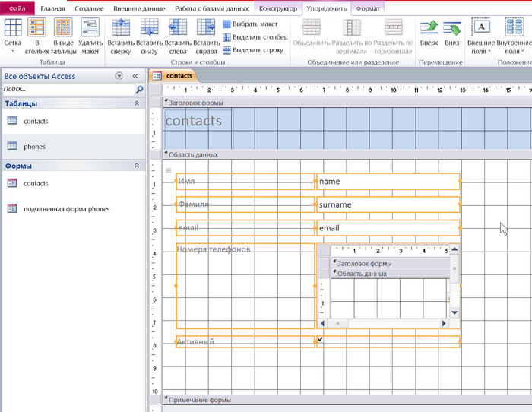Viewport: 532px width, 412px height.
Task: Select the Примечание формы section bar
Action: tap(347, 400)
